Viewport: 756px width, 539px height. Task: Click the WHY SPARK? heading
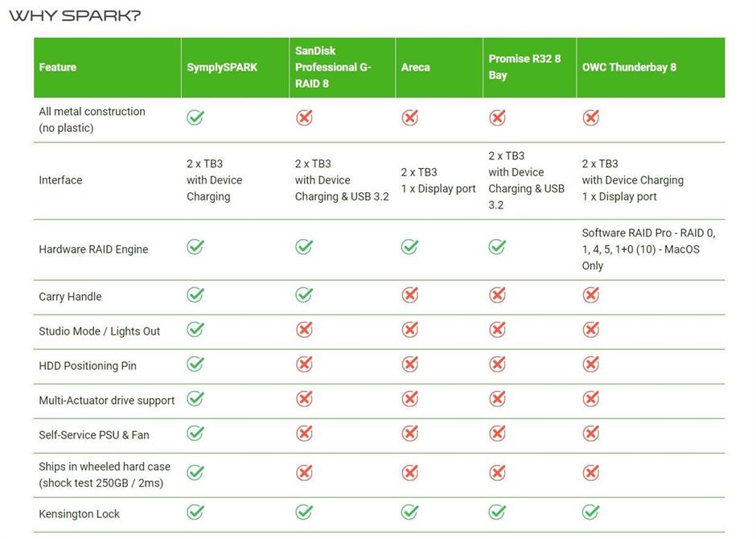click(75, 15)
